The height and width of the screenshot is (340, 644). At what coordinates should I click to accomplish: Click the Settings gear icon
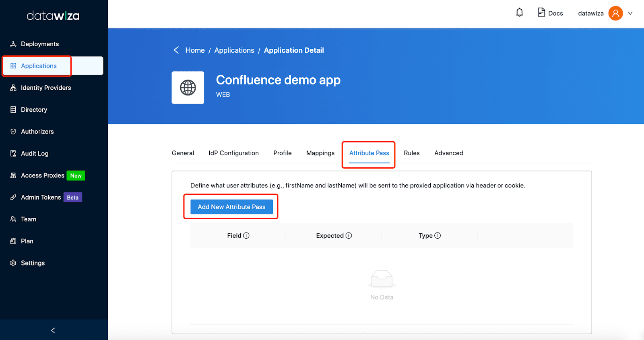(x=13, y=263)
